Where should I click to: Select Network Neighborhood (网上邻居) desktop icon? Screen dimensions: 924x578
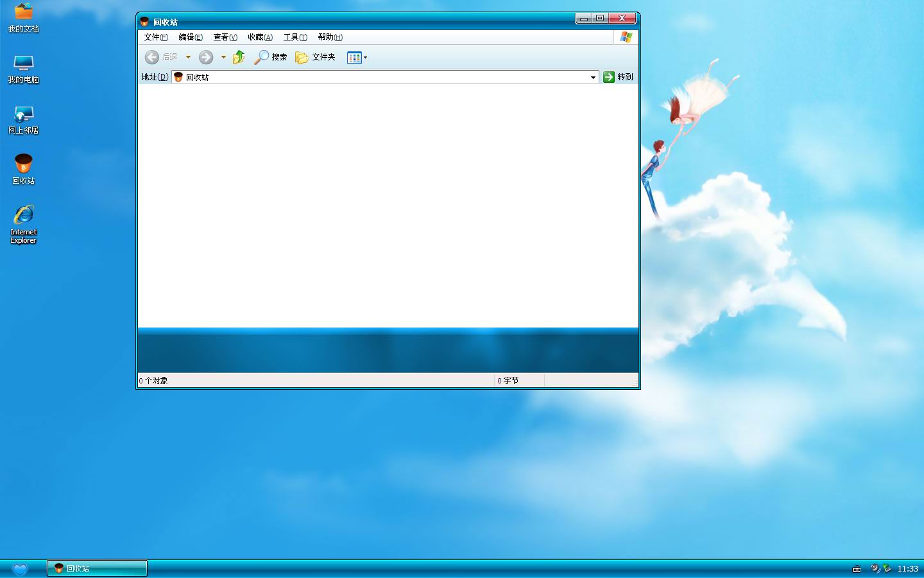click(x=24, y=120)
